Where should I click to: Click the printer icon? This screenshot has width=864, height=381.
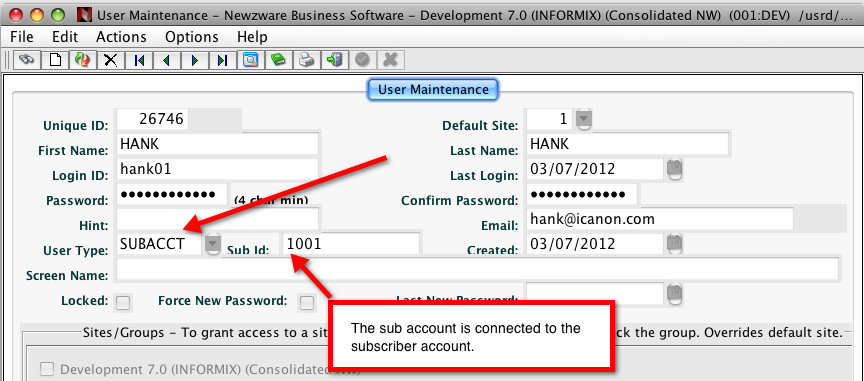pos(306,60)
